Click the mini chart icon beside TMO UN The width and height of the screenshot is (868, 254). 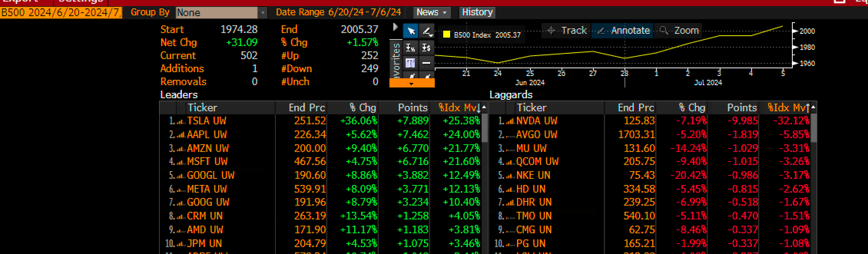click(510, 217)
